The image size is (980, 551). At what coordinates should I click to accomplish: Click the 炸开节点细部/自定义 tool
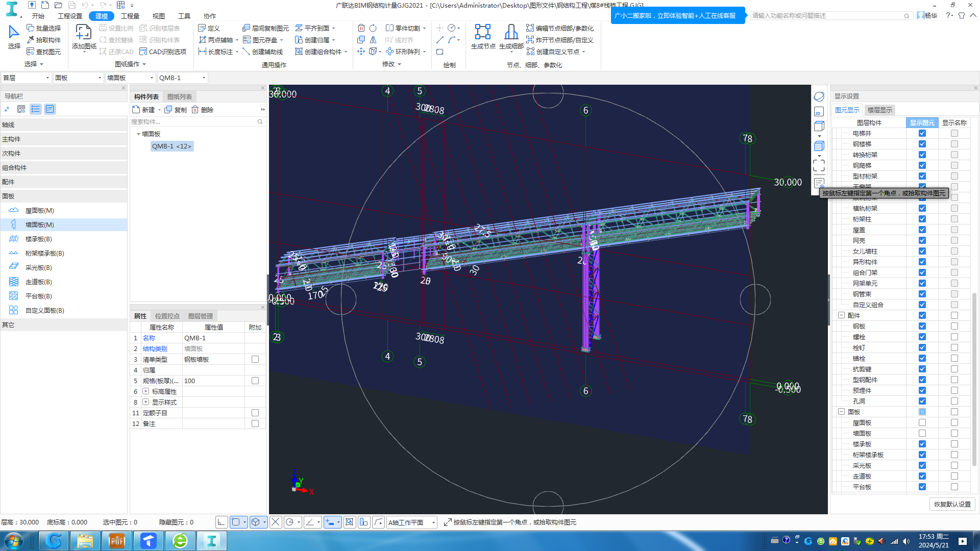tap(560, 40)
